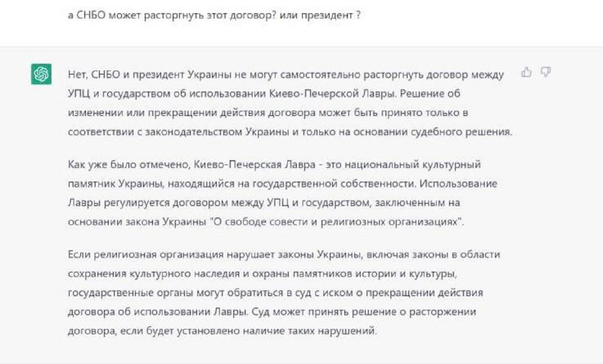Click the thumbs up icon on the reply
Image resolution: width=603 pixels, height=364 pixels.
[x=526, y=72]
